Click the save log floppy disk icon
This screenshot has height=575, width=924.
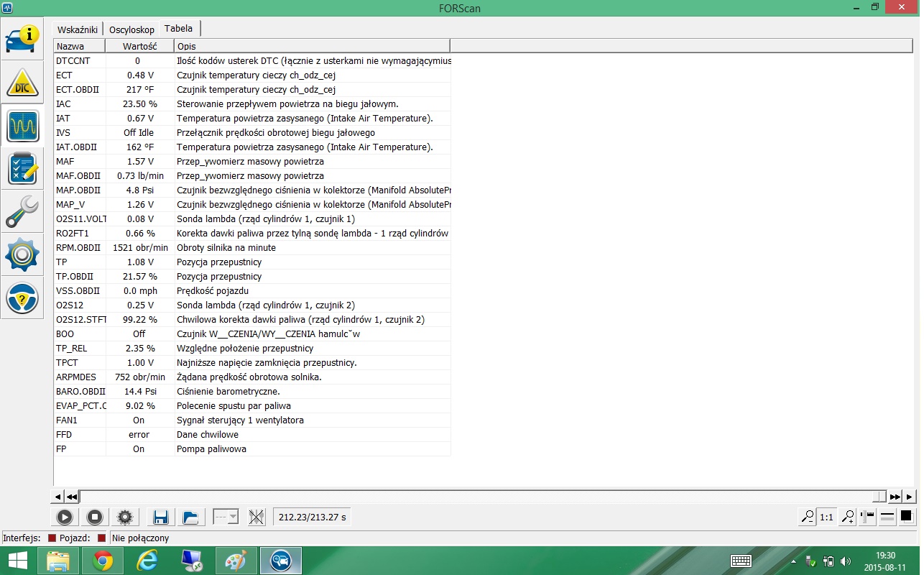(x=160, y=517)
